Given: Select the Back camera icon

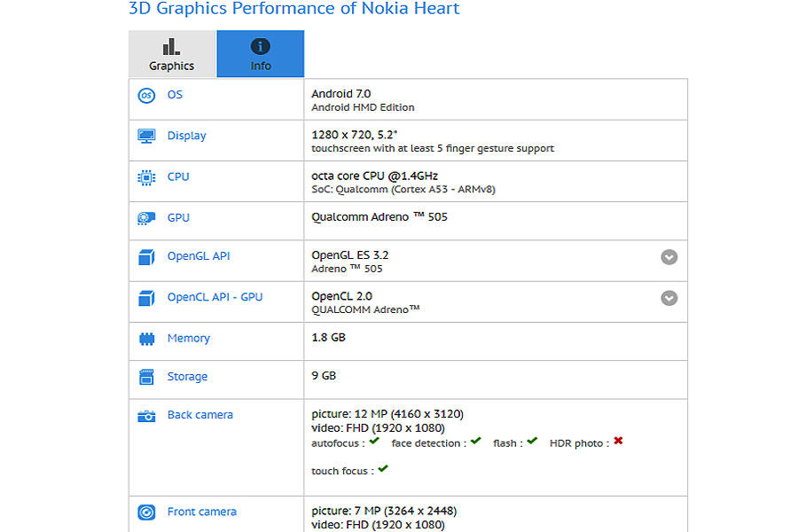Looking at the screenshot, I should [x=145, y=415].
